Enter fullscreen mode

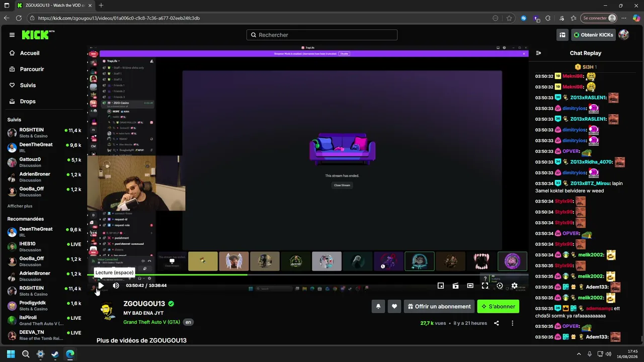point(485,286)
